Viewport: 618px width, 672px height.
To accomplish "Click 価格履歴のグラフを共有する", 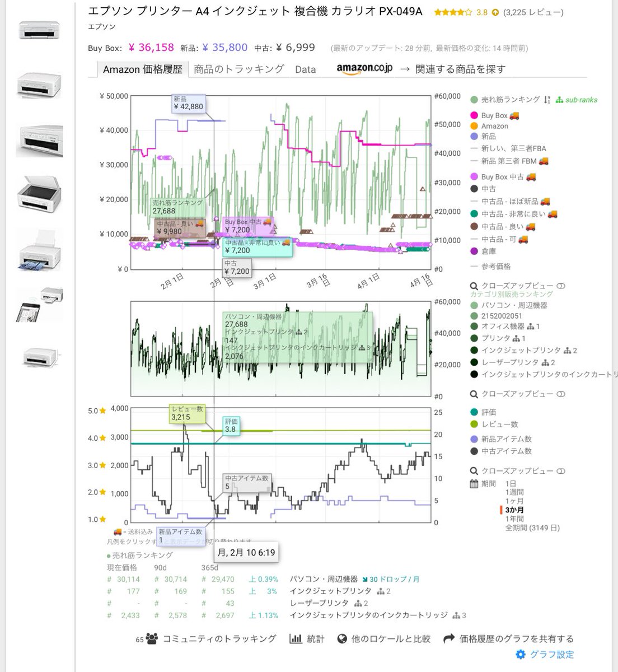I will [x=517, y=638].
